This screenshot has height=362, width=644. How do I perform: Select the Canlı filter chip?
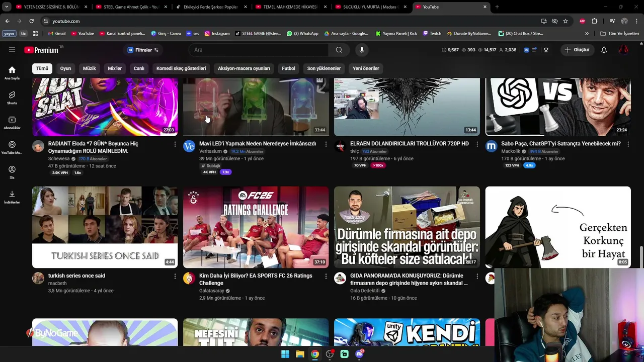139,68
